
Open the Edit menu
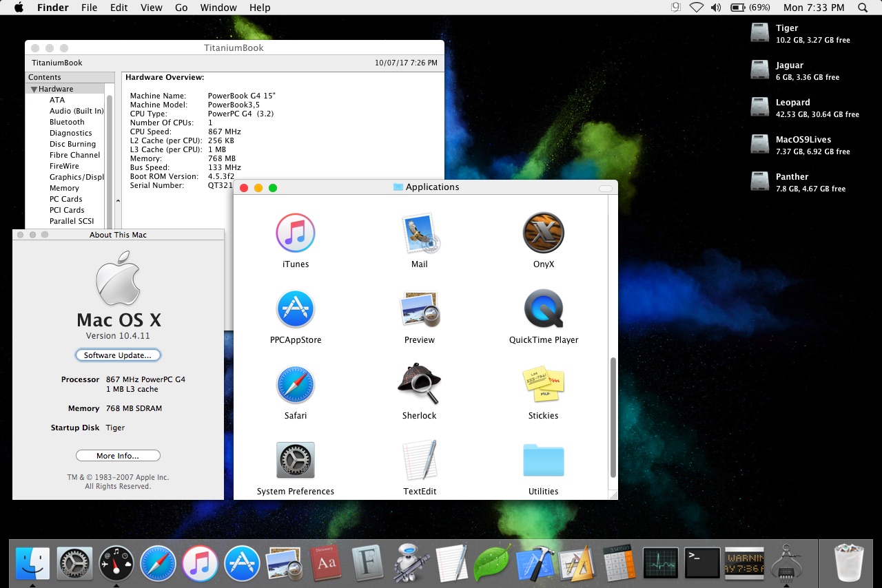[119, 8]
